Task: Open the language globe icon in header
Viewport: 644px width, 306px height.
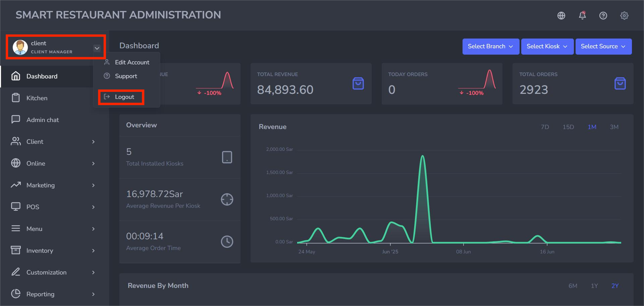Action: [x=561, y=15]
